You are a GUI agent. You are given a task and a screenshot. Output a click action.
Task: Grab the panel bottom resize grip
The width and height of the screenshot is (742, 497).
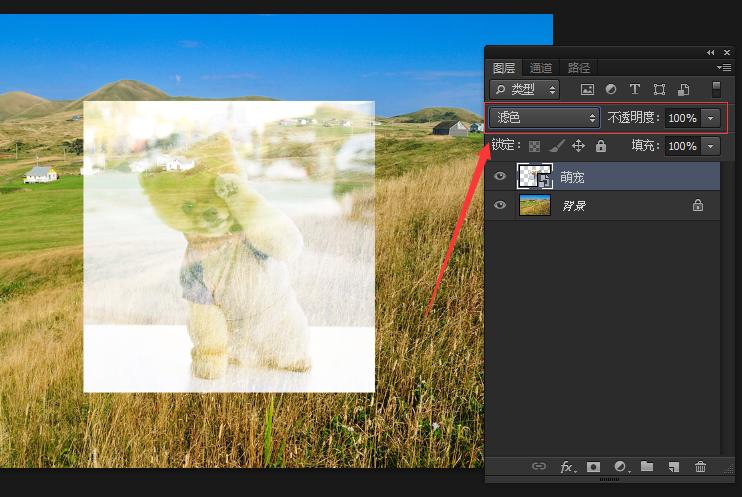[x=610, y=479]
